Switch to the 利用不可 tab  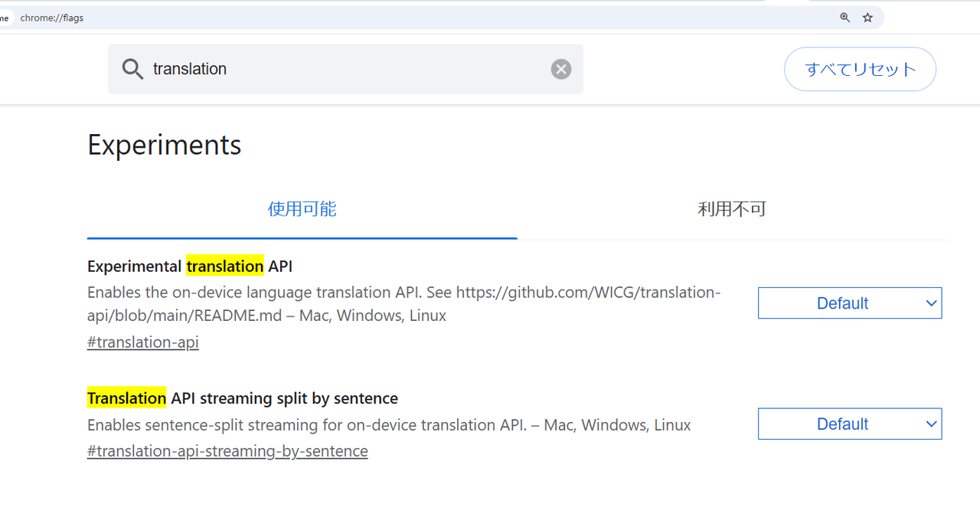point(732,208)
